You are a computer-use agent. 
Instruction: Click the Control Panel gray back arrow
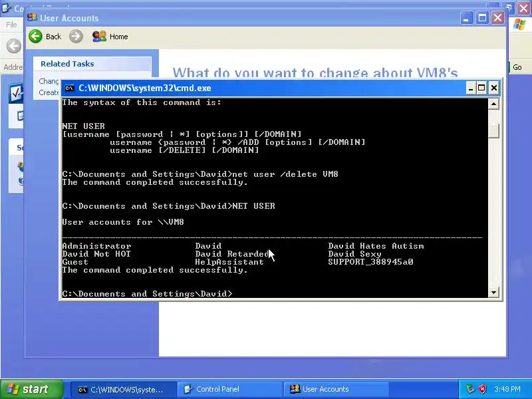coord(14,46)
